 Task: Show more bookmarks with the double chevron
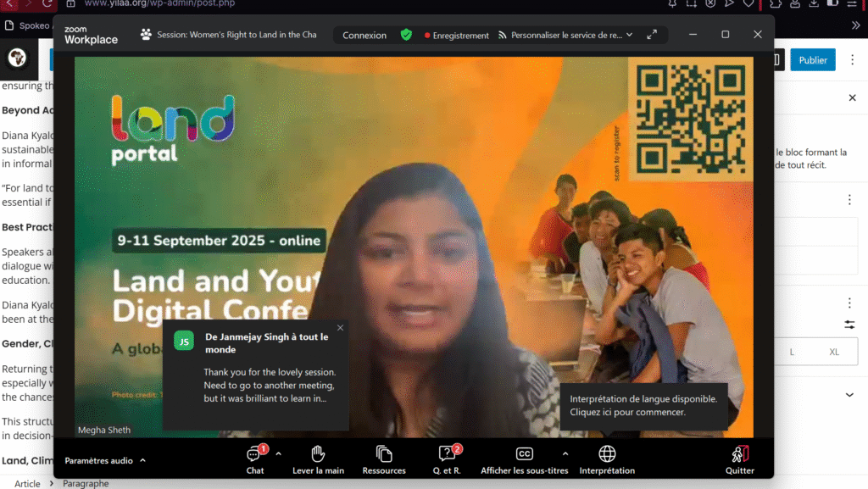pos(856,25)
